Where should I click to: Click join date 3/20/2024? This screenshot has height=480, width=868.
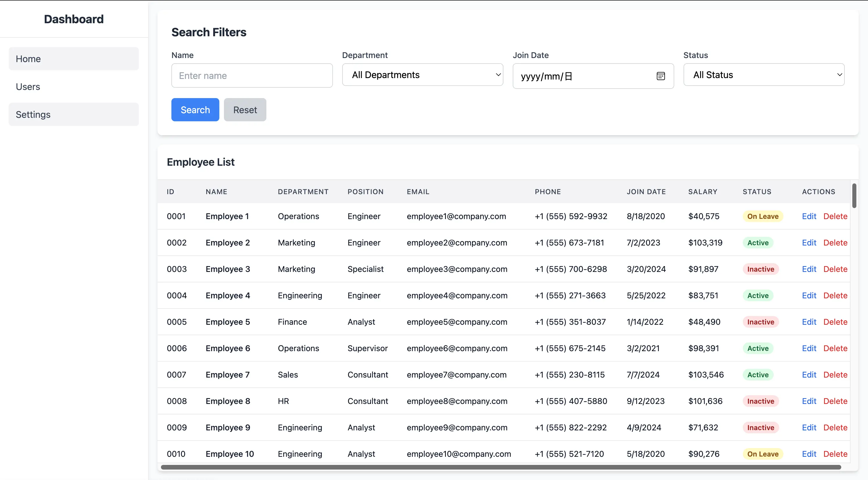[x=646, y=269]
